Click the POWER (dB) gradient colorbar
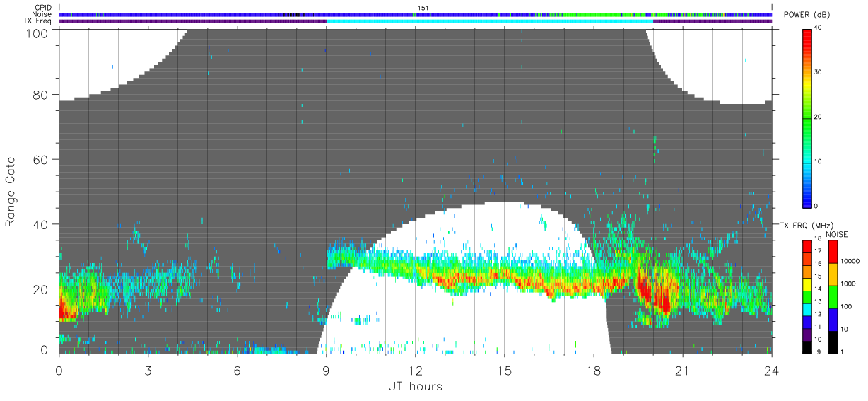The width and height of the screenshot is (868, 401). (x=807, y=117)
